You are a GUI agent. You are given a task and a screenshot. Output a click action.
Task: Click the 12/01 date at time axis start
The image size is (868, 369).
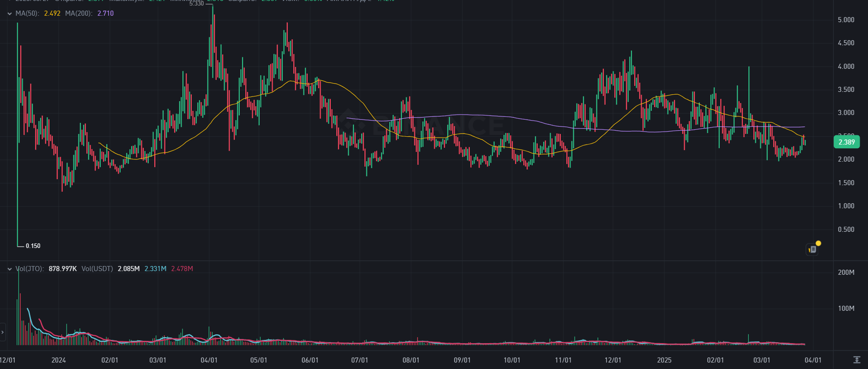tap(7, 360)
